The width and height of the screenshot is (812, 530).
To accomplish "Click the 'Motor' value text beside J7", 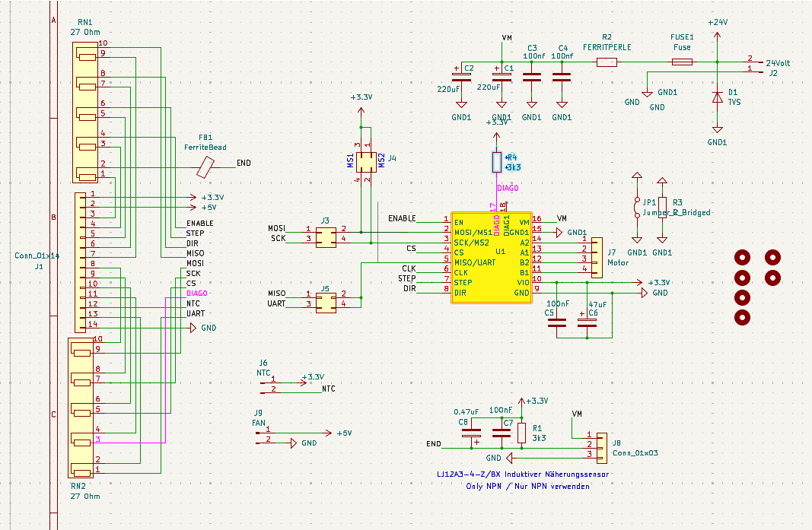I will coord(618,262).
